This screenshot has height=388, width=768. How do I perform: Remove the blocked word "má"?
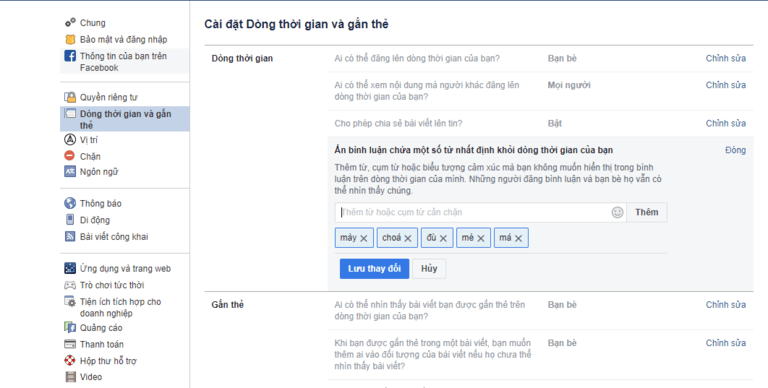point(518,238)
